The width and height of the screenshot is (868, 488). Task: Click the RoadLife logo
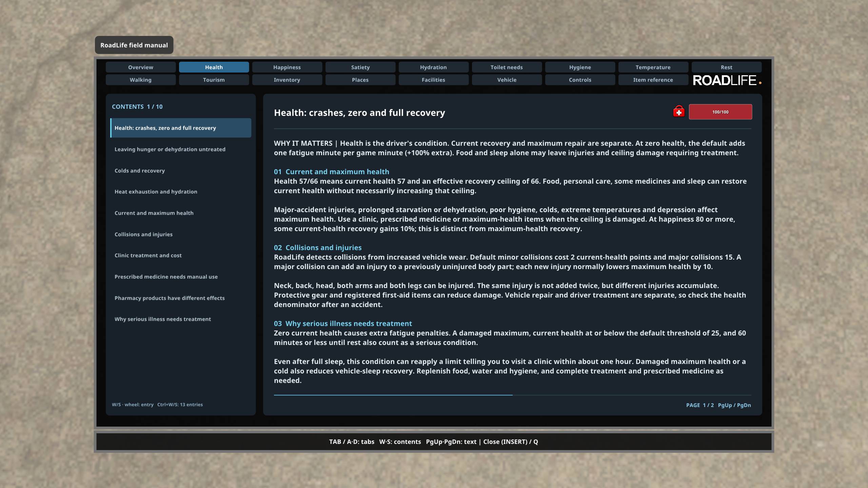coord(727,80)
